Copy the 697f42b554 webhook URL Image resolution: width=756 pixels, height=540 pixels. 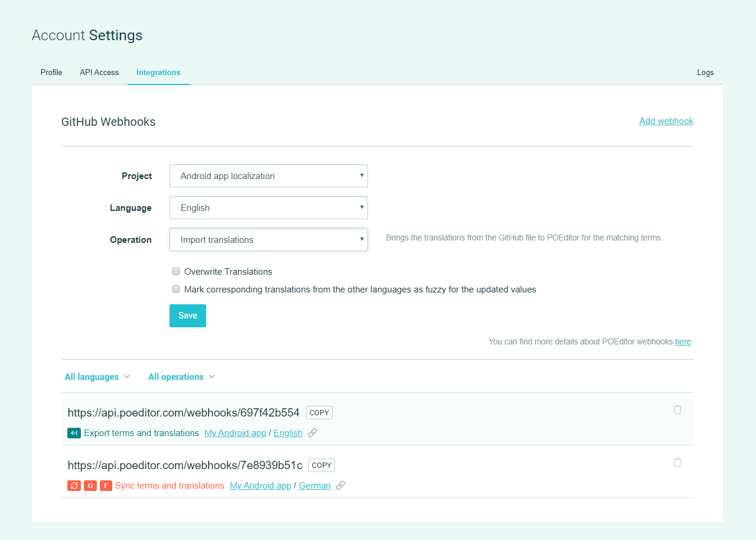click(319, 413)
